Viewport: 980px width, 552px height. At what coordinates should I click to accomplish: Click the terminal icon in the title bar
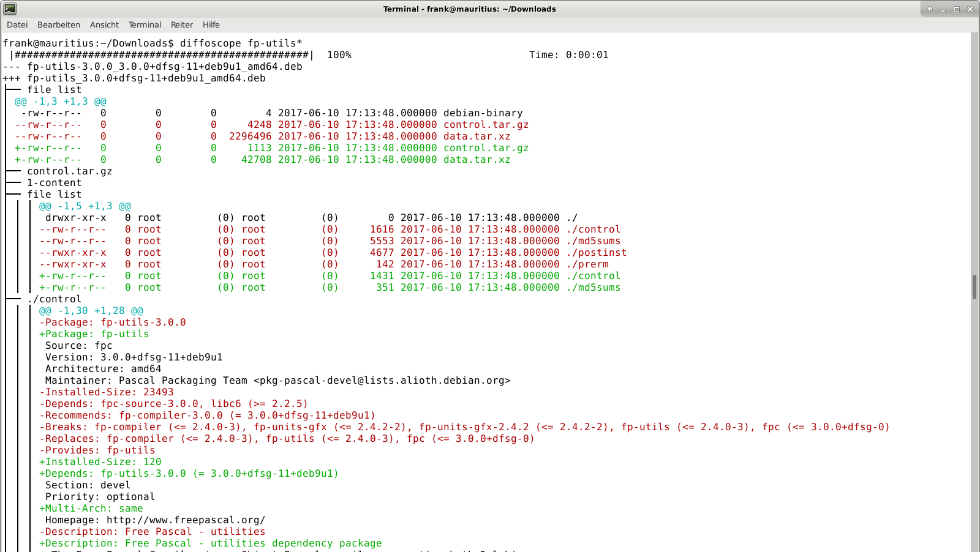tap(9, 9)
